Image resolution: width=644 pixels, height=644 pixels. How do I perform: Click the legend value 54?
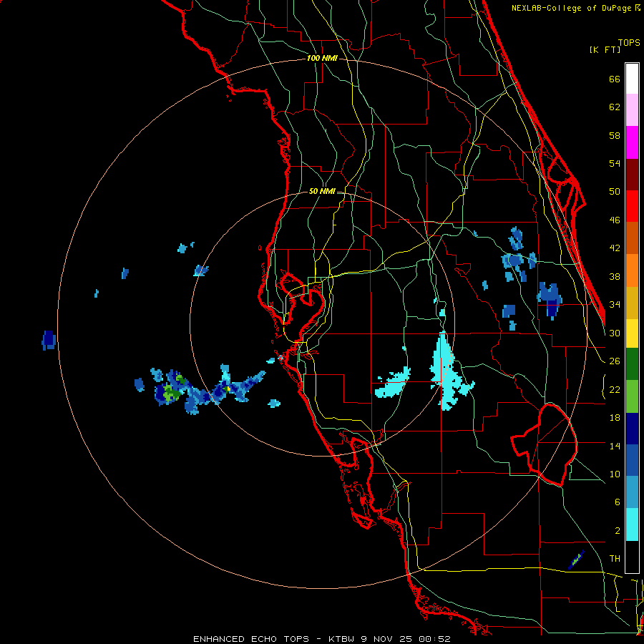click(615, 163)
